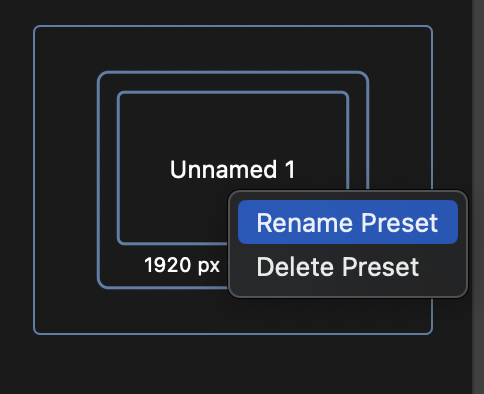This screenshot has height=394, width=484.
Task: Click the px unit text under the preview
Action: [x=209, y=266]
